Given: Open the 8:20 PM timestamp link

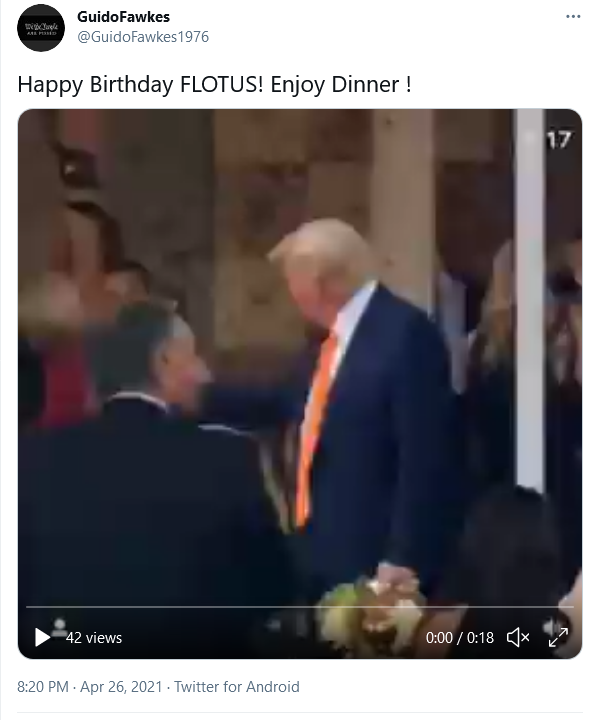Looking at the screenshot, I should coord(43,686).
